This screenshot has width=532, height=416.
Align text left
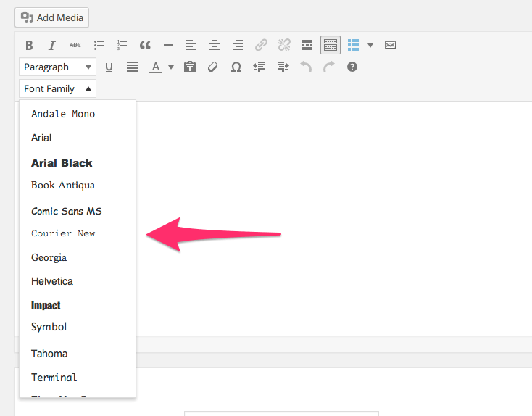click(191, 45)
